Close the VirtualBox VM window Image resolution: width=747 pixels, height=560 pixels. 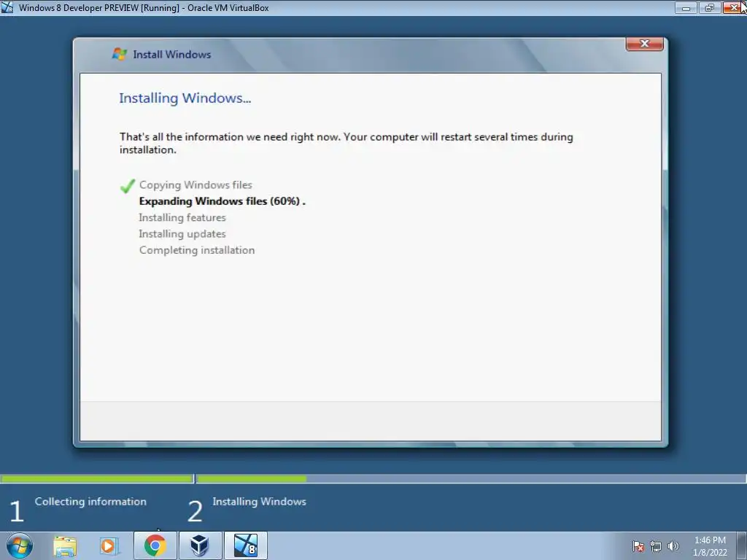(x=734, y=7)
